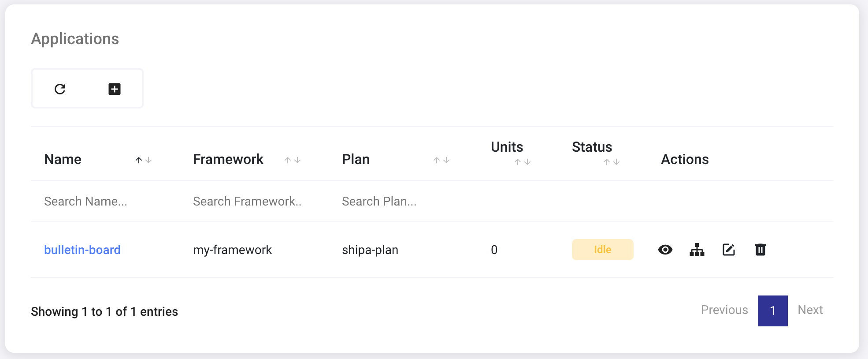Click the Name column header
The height and width of the screenshot is (359, 868).
63,159
